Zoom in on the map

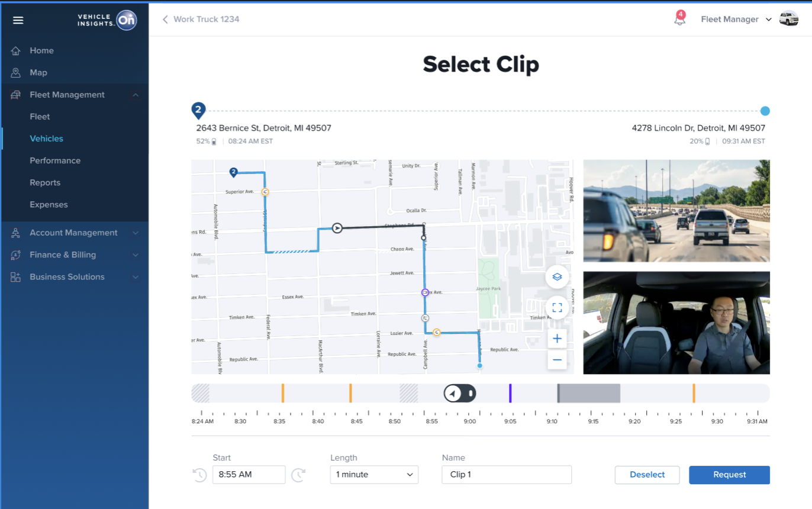click(x=557, y=339)
